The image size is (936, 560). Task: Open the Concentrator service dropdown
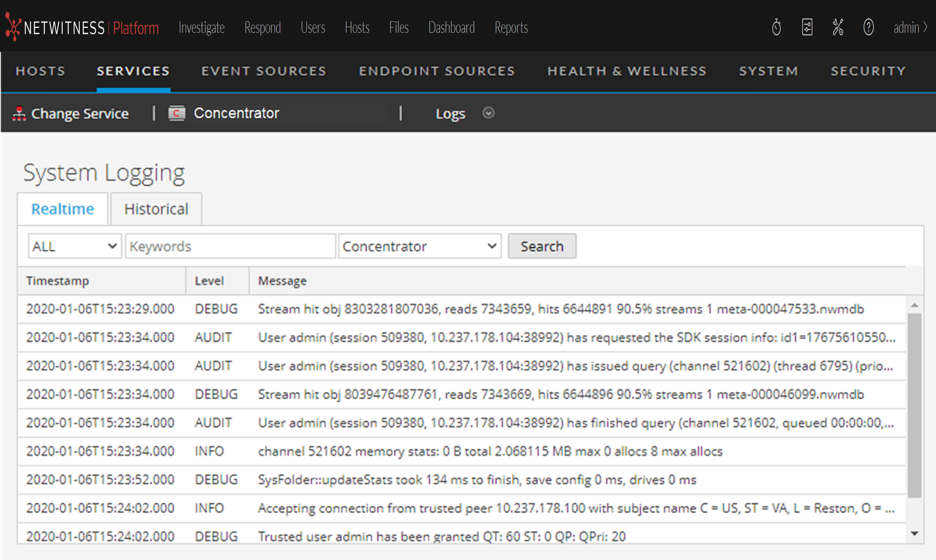pos(420,246)
